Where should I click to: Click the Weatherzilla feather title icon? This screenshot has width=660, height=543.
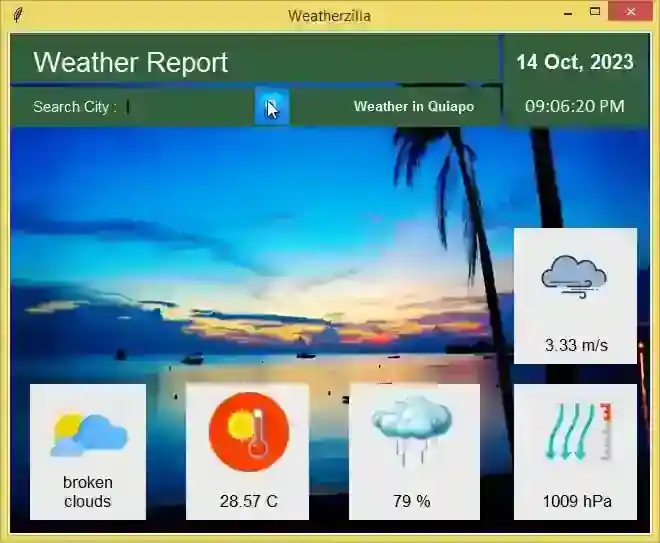tap(18, 15)
